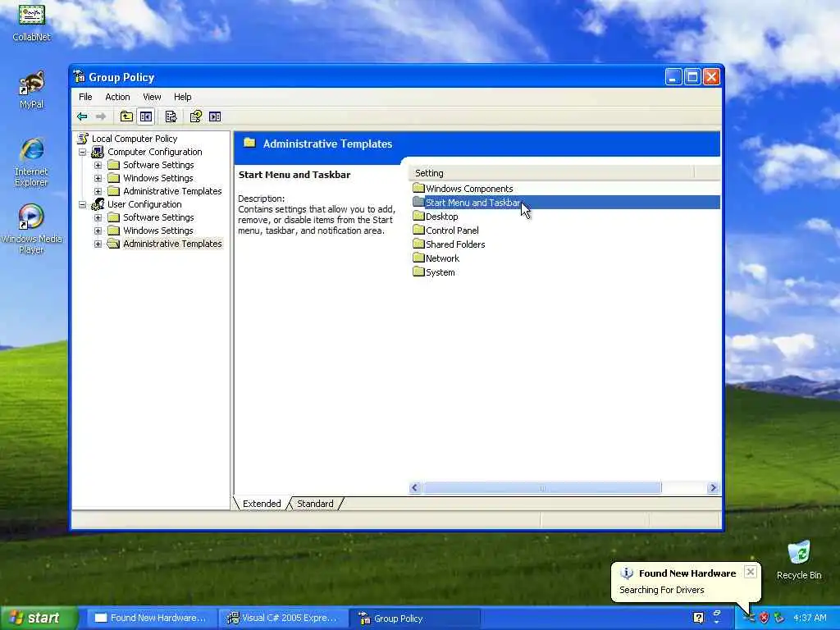This screenshot has width=840, height=630.
Task: Select Computer Configuration Windows Settings item
Action: pos(151,178)
